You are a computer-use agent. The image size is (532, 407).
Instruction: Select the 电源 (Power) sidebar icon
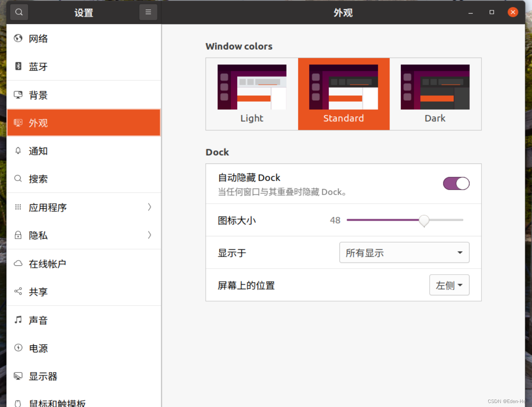[x=18, y=348]
